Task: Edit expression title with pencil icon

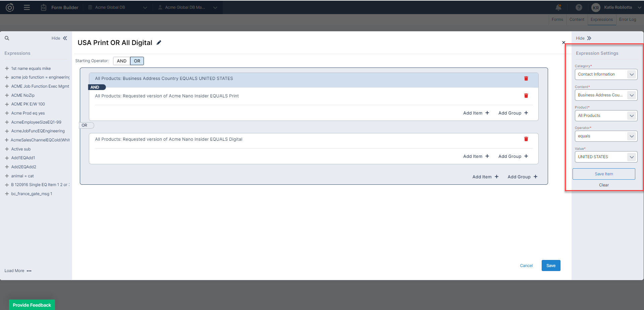Action: 159,43
